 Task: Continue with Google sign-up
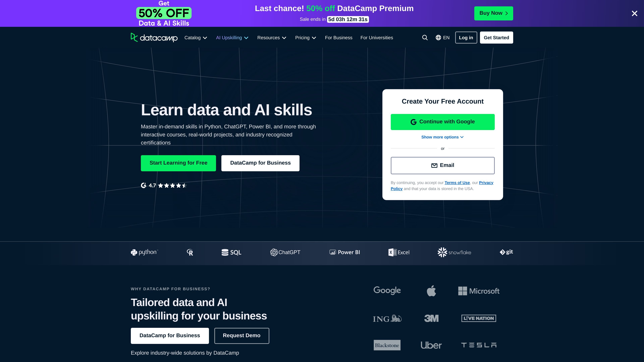point(443,122)
